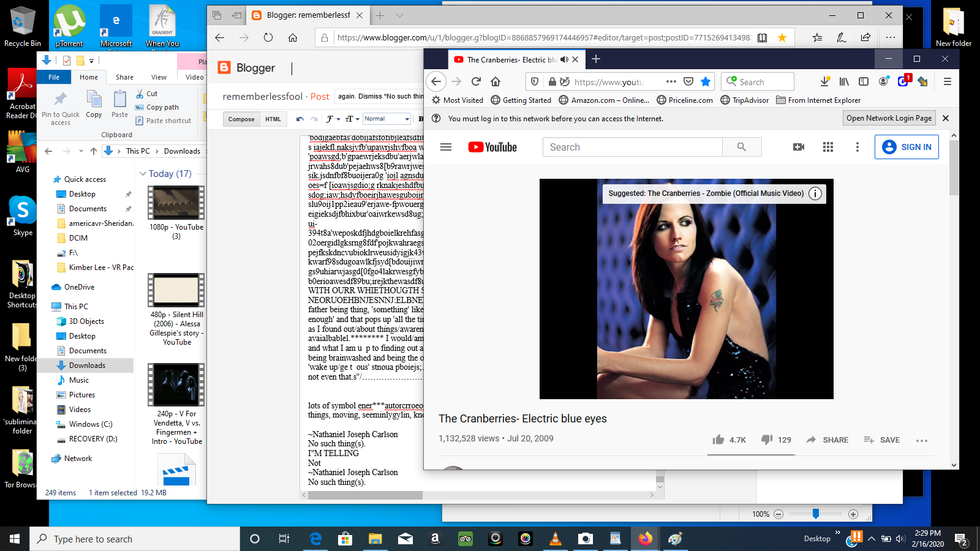Open Blogger font size dropdown
The width and height of the screenshot is (980, 551).
(352, 119)
